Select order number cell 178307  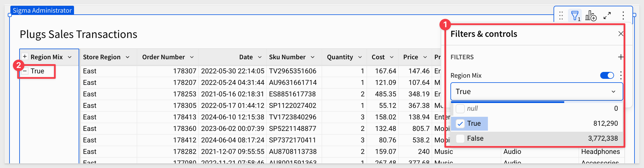click(185, 71)
